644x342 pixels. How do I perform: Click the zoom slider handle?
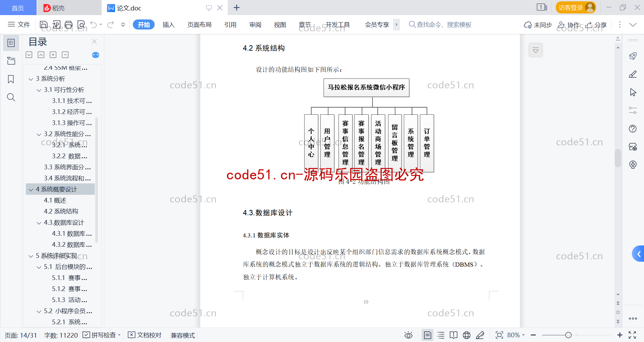568,335
